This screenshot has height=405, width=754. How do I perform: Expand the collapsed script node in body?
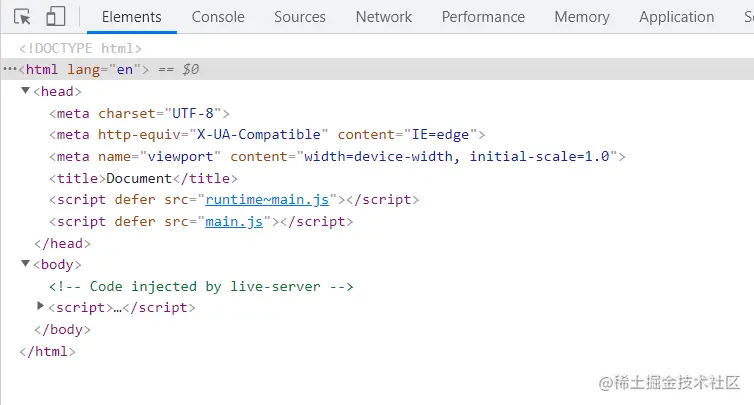tap(41, 306)
